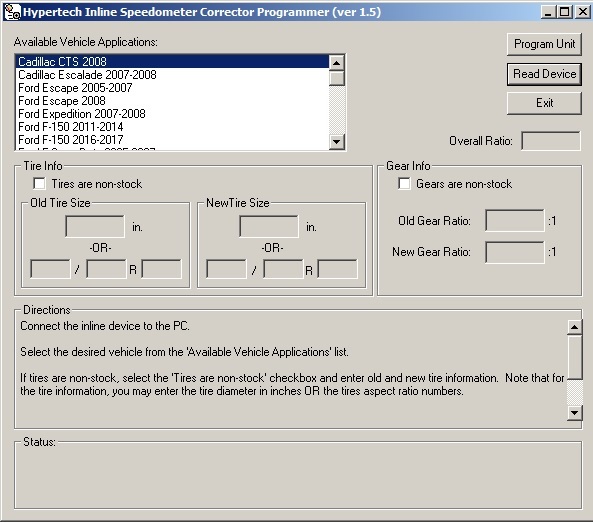This screenshot has width=593, height=522.
Task: Maximize the Hypertech programmer window
Action: click(564, 12)
